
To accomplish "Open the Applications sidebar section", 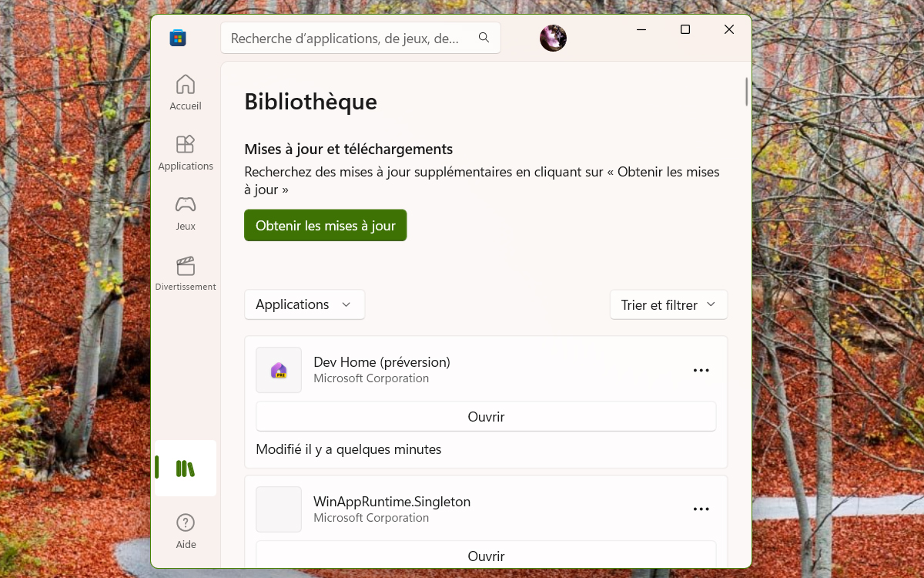I will [x=186, y=153].
